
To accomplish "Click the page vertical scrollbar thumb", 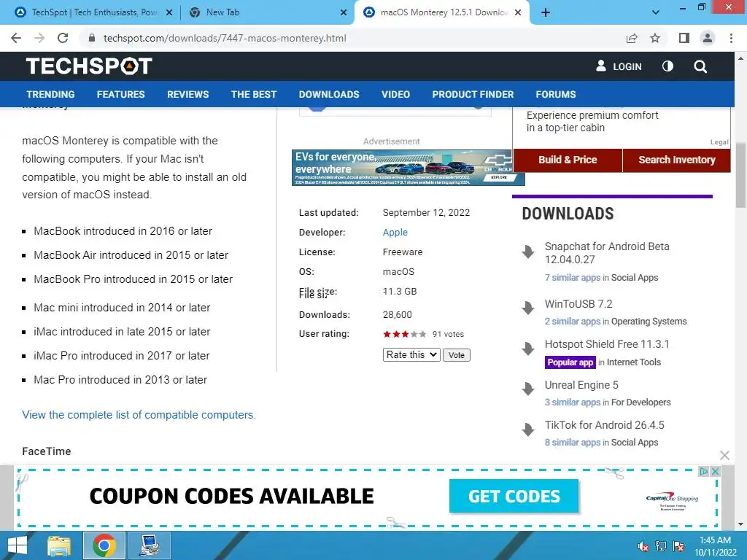I will [741, 175].
